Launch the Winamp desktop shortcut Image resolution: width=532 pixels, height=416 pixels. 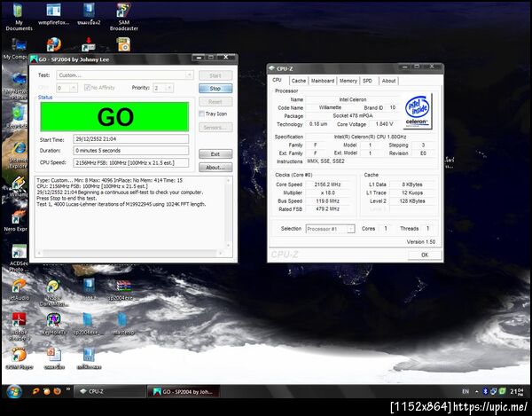point(19,186)
